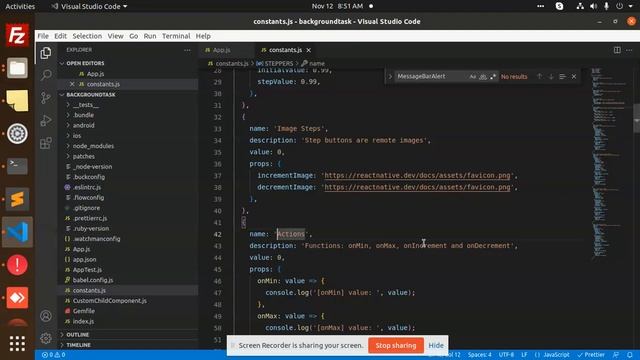Switch to the App.js editor tab
This screenshot has height=360, width=640.
222,50
